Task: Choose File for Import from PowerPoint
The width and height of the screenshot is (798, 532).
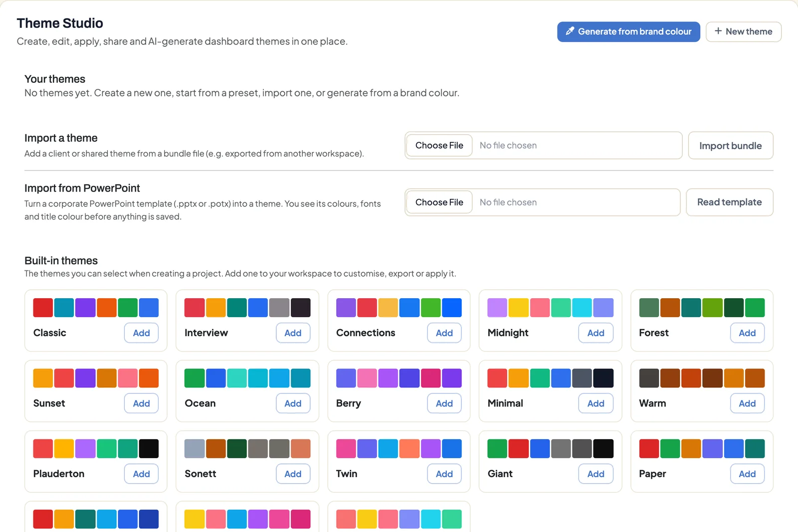Action: [439, 202]
